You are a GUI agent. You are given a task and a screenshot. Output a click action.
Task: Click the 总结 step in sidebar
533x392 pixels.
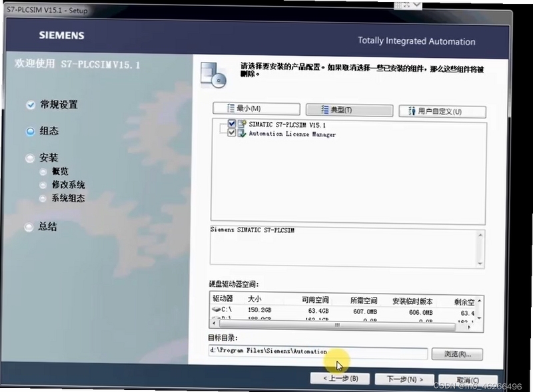[47, 226]
